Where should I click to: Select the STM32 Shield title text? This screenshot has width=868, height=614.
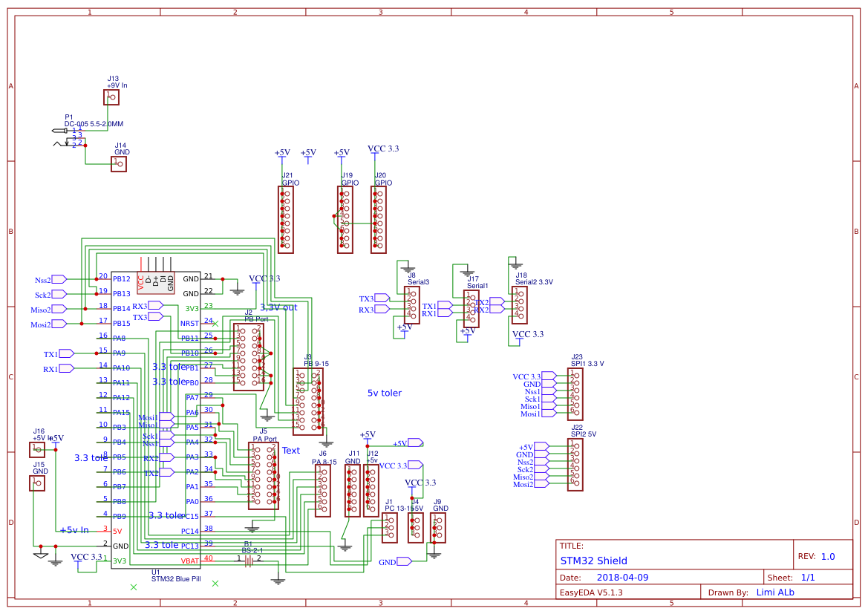[594, 561]
